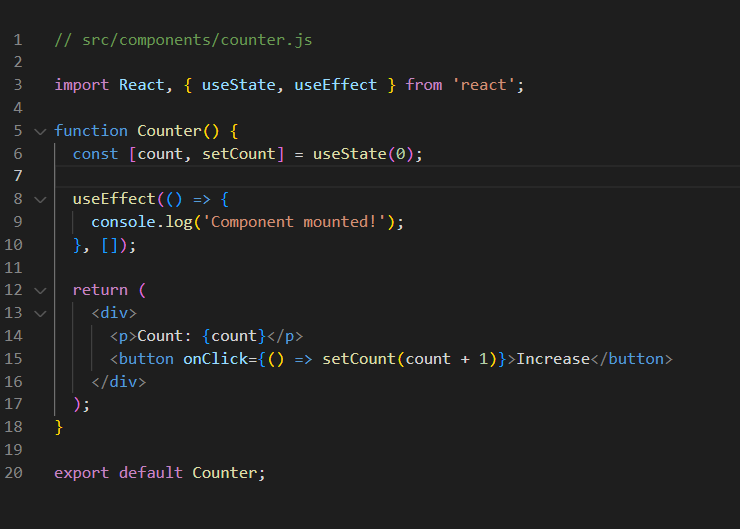Click the 'import' keyword on line 3
This screenshot has width=740, height=529.
(x=82, y=85)
